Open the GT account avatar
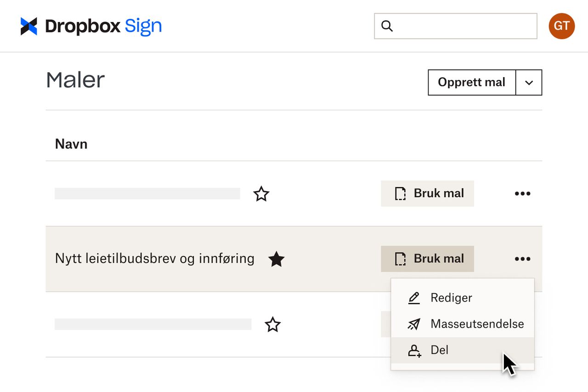The image size is (588, 392). tap(561, 26)
